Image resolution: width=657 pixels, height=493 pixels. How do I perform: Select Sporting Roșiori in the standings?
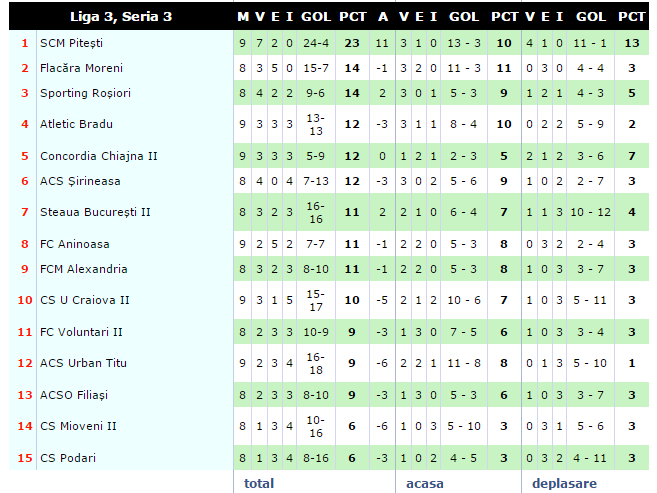(85, 93)
